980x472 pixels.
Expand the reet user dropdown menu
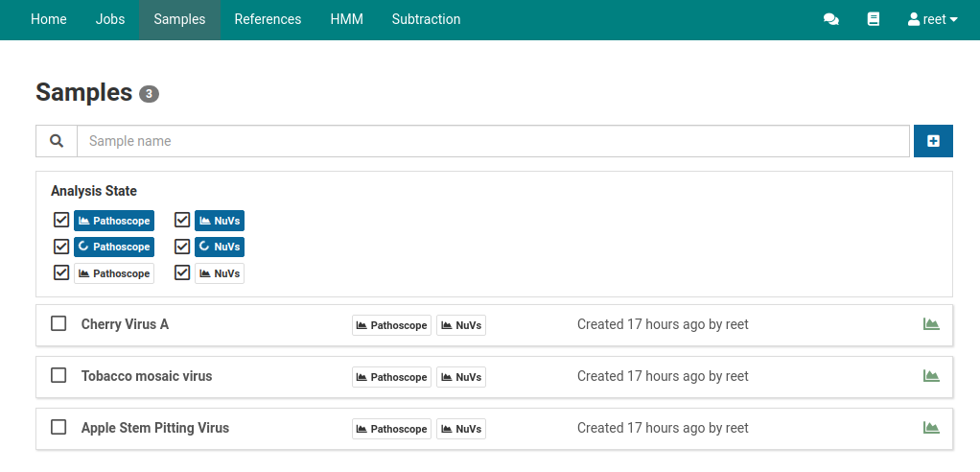click(932, 19)
